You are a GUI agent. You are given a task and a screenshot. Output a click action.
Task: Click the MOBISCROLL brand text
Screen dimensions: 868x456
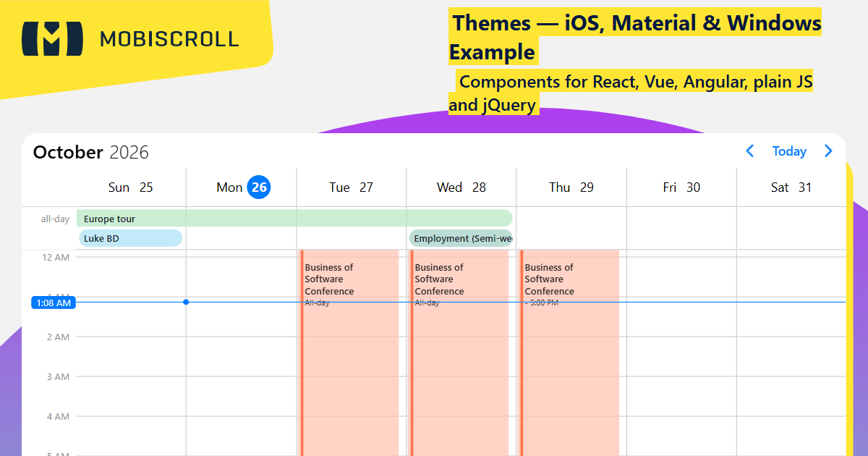pos(169,39)
